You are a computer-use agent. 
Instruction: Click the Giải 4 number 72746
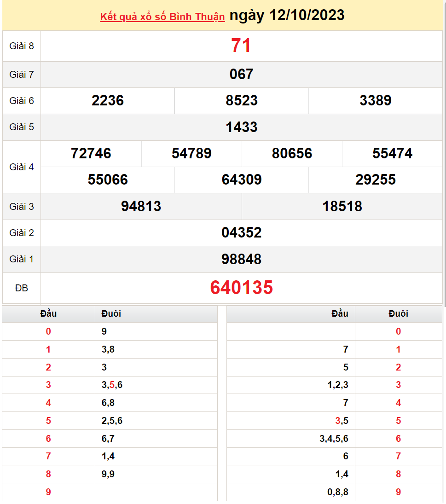(x=91, y=153)
